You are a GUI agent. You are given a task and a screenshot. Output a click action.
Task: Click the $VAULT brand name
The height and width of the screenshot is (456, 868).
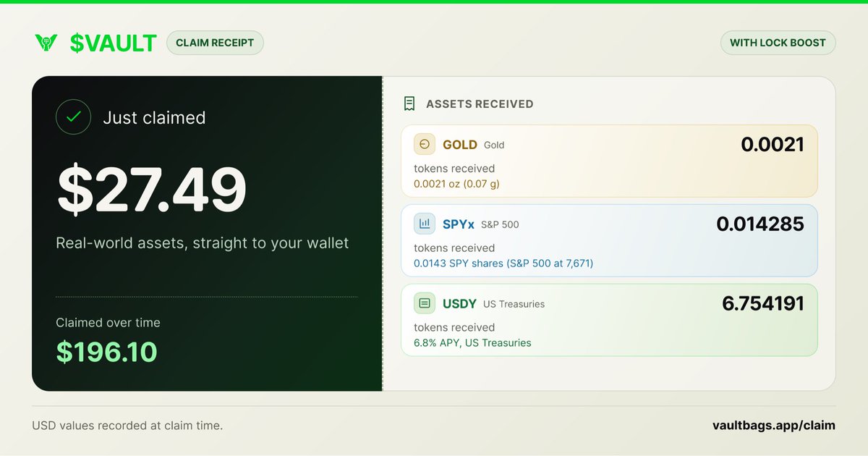tap(113, 43)
